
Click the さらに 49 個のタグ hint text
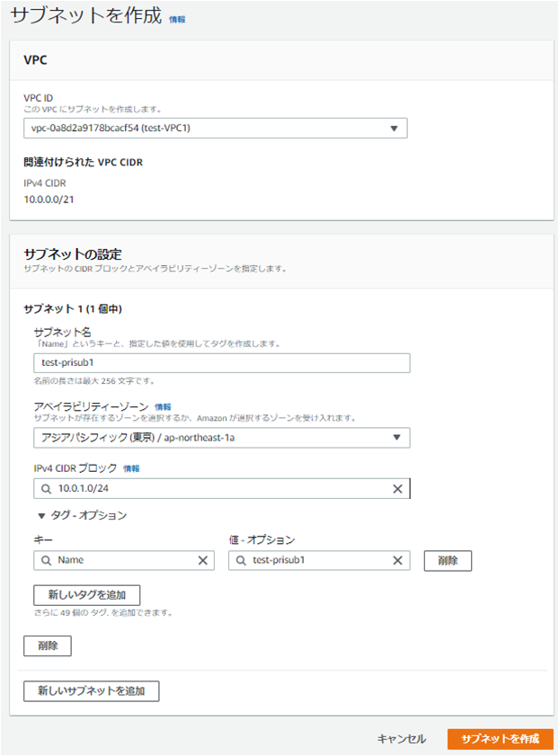tap(103, 613)
